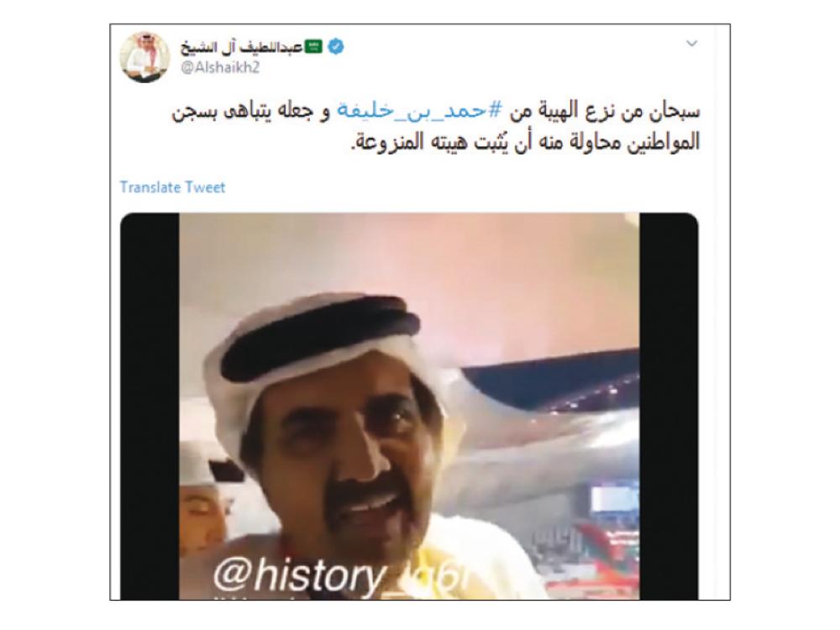Click the blue verified badge icon
The height and width of the screenshot is (630, 840).
336,47
